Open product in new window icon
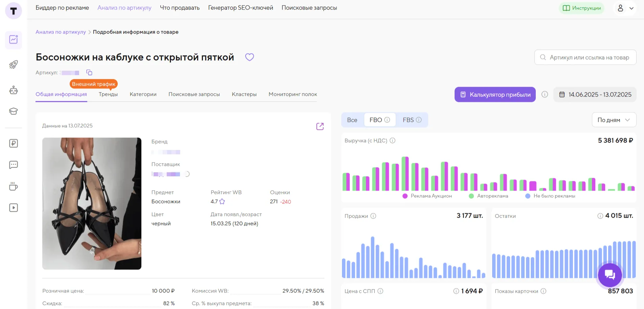 click(x=320, y=126)
